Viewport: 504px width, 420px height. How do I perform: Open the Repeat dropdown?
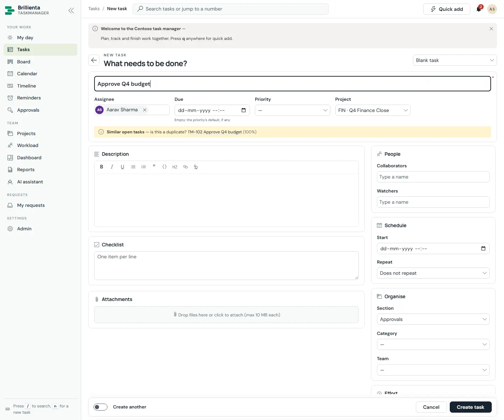coord(433,273)
